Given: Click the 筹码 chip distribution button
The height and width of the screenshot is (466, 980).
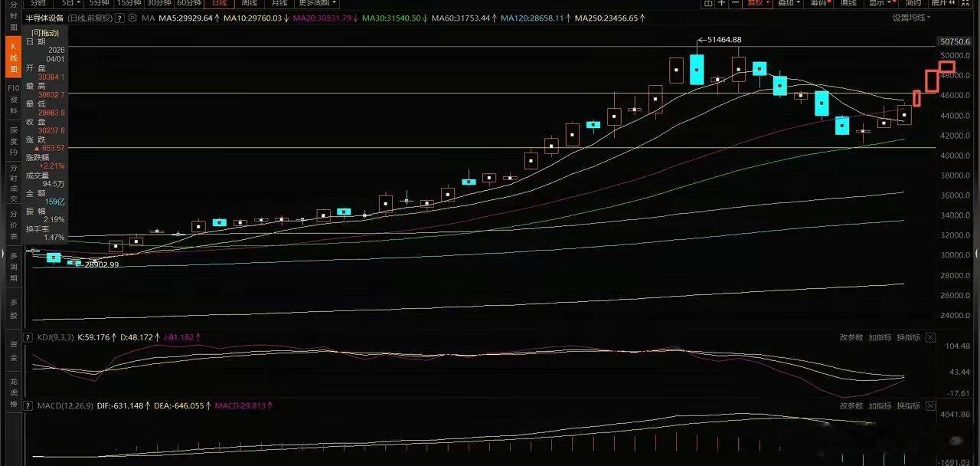Looking at the screenshot, I should coord(819,3).
